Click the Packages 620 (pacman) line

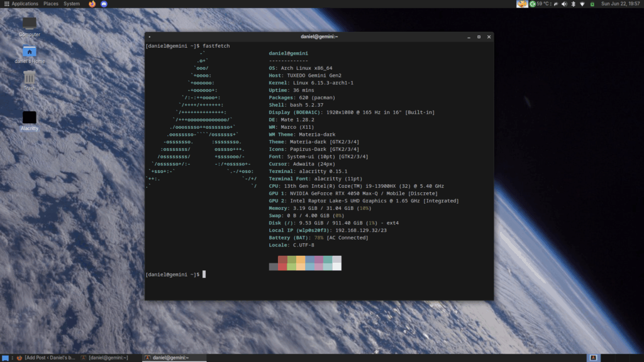click(x=302, y=97)
